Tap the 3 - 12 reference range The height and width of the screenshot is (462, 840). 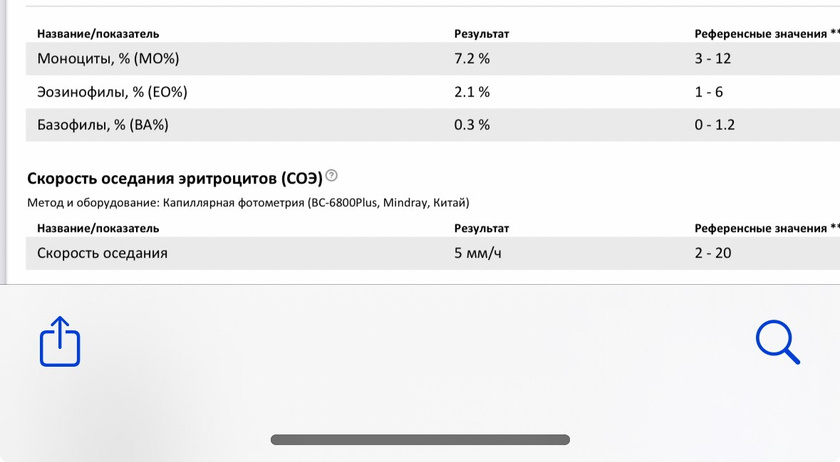[x=713, y=59]
